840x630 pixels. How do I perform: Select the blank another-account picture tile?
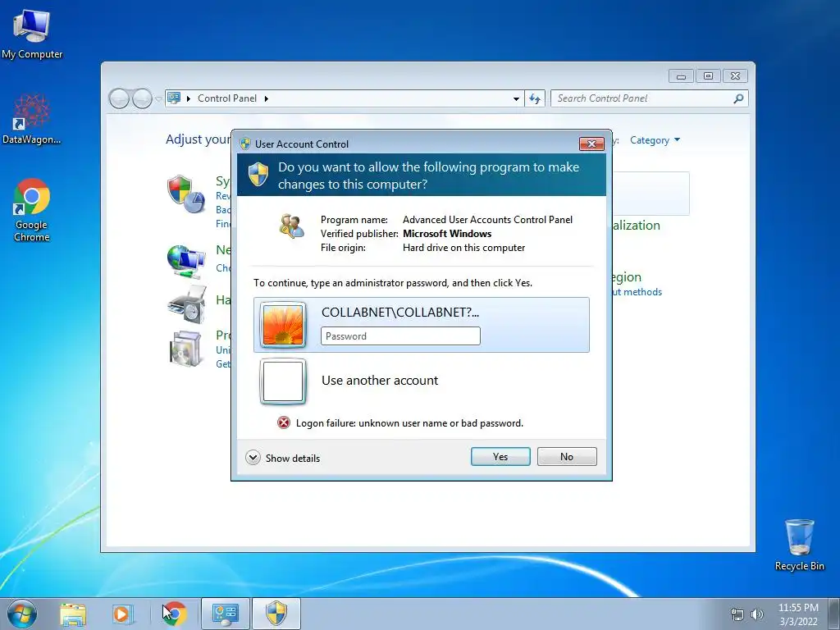click(283, 381)
